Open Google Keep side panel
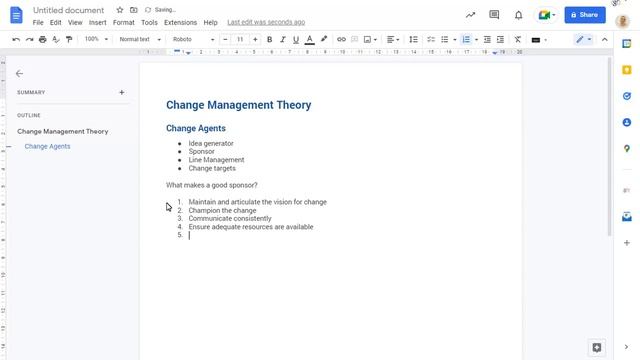 [627, 70]
